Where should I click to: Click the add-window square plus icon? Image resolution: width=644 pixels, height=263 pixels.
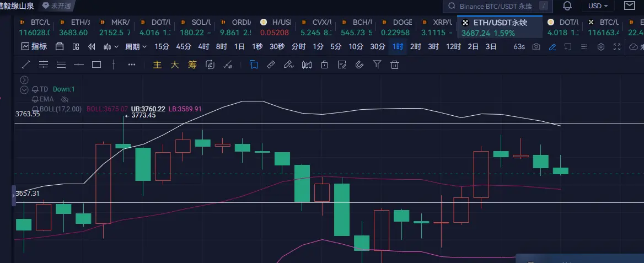(x=568, y=47)
